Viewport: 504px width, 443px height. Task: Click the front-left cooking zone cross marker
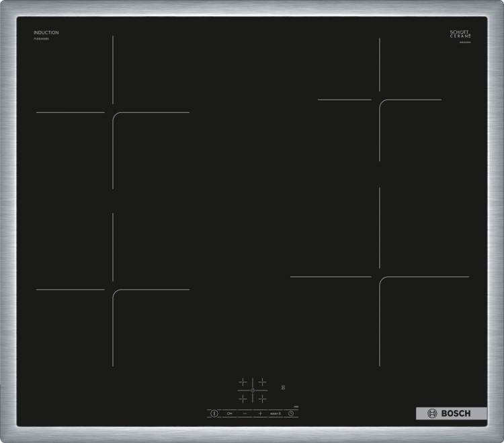point(113,290)
